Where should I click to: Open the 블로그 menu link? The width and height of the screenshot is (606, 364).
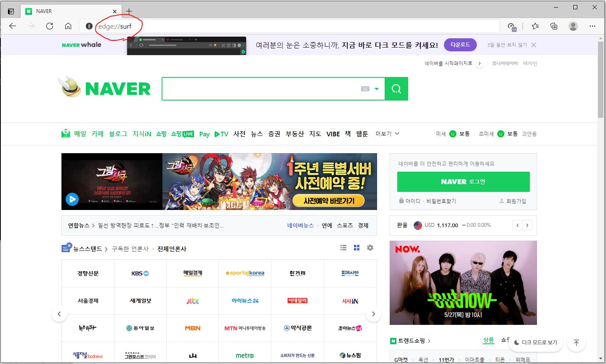point(118,134)
